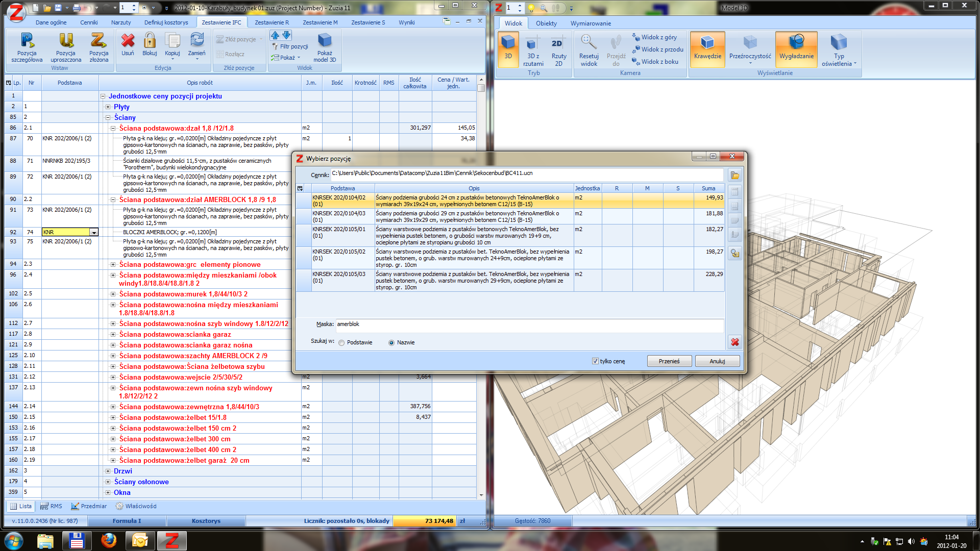
Task: Click the Usuń delete icon
Action: [x=128, y=44]
